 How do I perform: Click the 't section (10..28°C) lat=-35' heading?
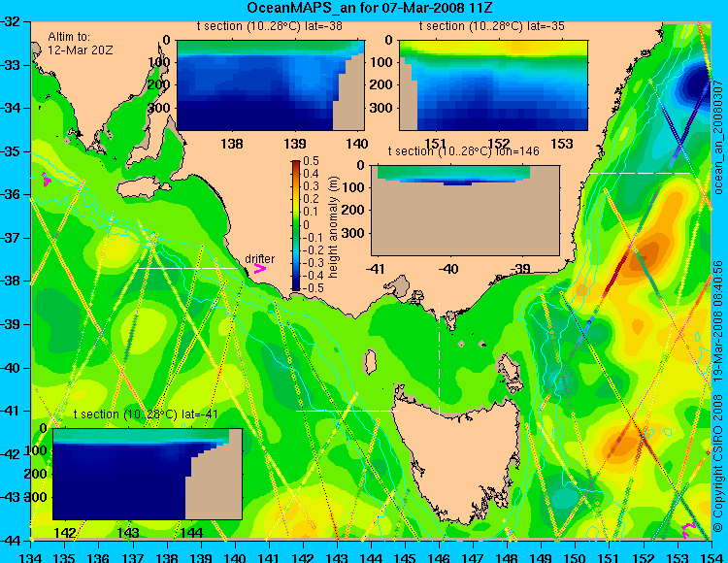tap(492, 26)
